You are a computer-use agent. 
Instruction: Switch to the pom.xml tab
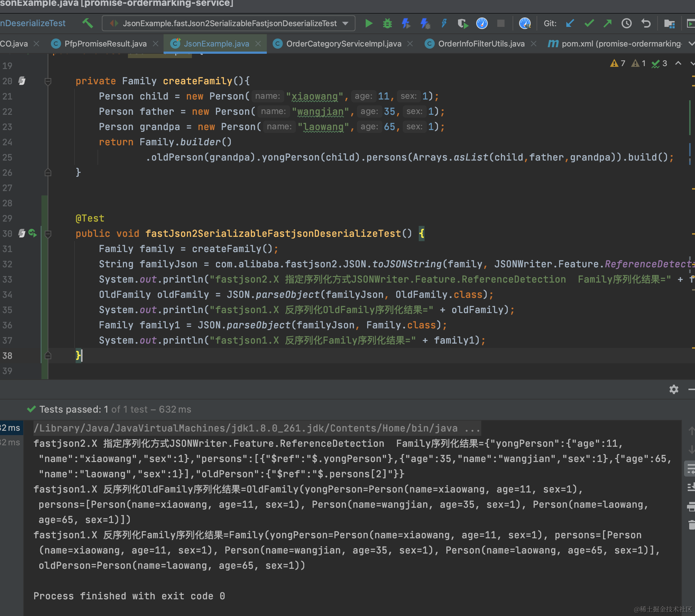coord(615,44)
